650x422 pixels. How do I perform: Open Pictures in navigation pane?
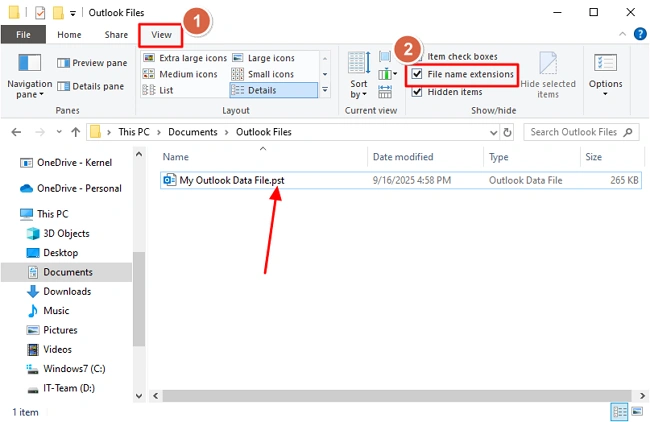coord(52,330)
